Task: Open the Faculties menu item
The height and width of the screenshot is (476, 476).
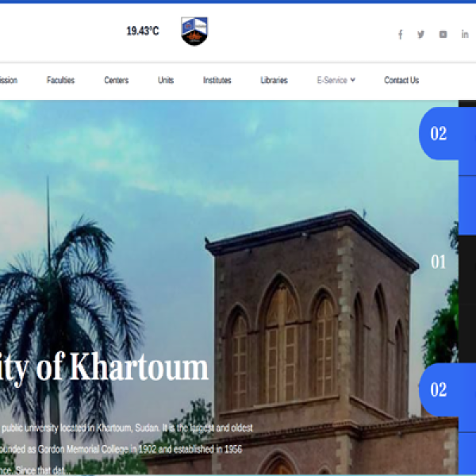Action: pyautogui.click(x=61, y=80)
